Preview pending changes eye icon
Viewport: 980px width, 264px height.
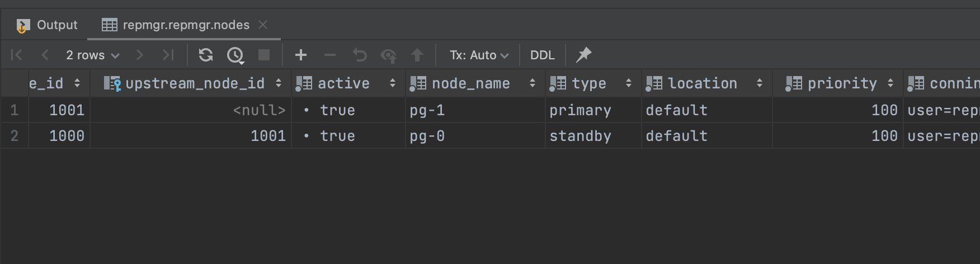pos(388,55)
